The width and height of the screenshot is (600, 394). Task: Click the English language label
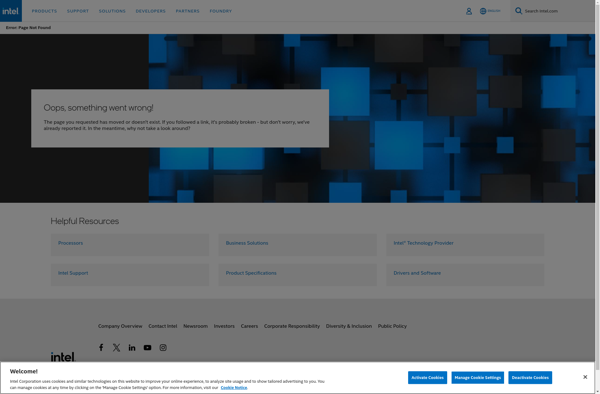pyautogui.click(x=494, y=11)
